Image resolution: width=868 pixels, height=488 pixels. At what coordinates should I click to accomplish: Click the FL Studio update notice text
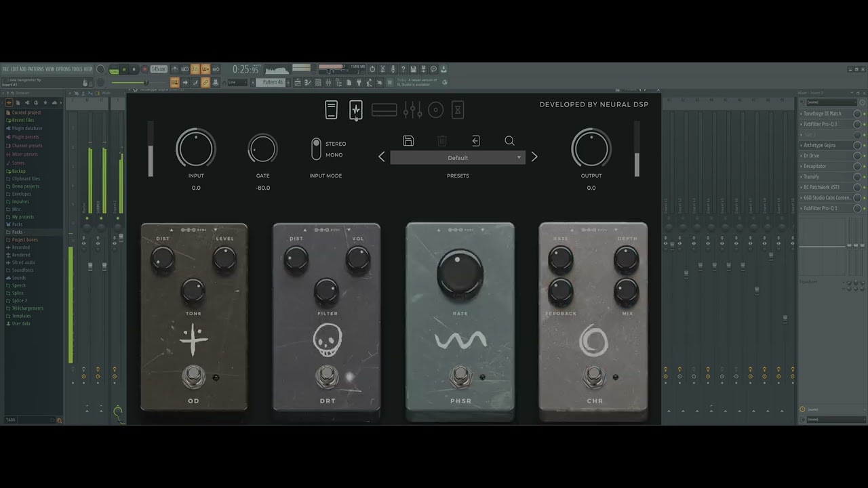pos(418,83)
